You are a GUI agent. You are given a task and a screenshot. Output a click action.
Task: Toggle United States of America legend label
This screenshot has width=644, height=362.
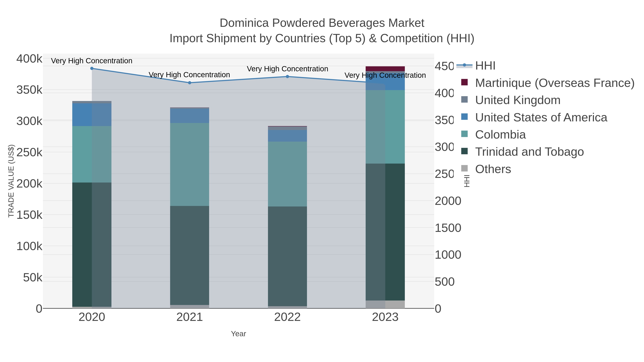coord(541,117)
